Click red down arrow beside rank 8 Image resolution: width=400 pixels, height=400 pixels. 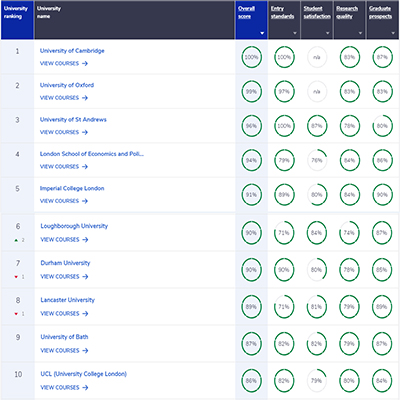16,314
